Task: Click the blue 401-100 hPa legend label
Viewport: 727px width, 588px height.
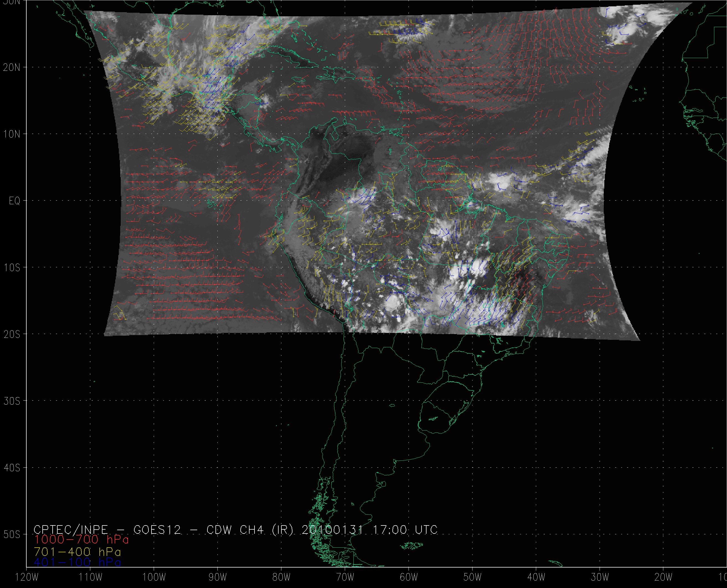Action: 77,563
